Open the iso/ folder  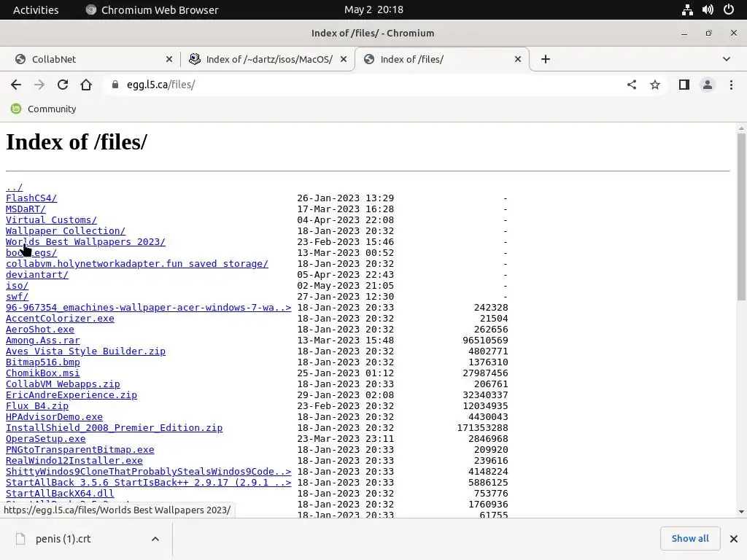coord(18,286)
